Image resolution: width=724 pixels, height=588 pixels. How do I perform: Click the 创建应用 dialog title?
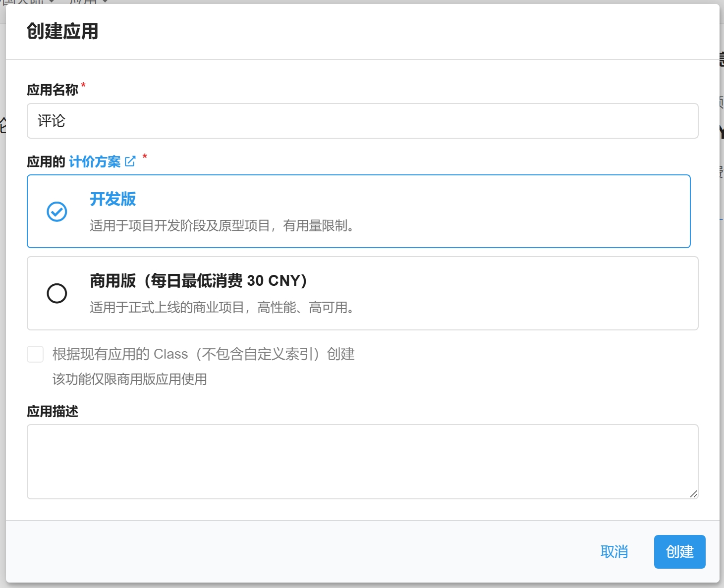click(62, 32)
